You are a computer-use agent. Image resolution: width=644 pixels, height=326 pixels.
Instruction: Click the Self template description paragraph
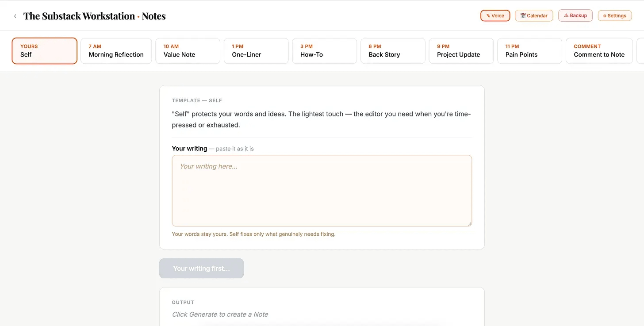pos(322,119)
